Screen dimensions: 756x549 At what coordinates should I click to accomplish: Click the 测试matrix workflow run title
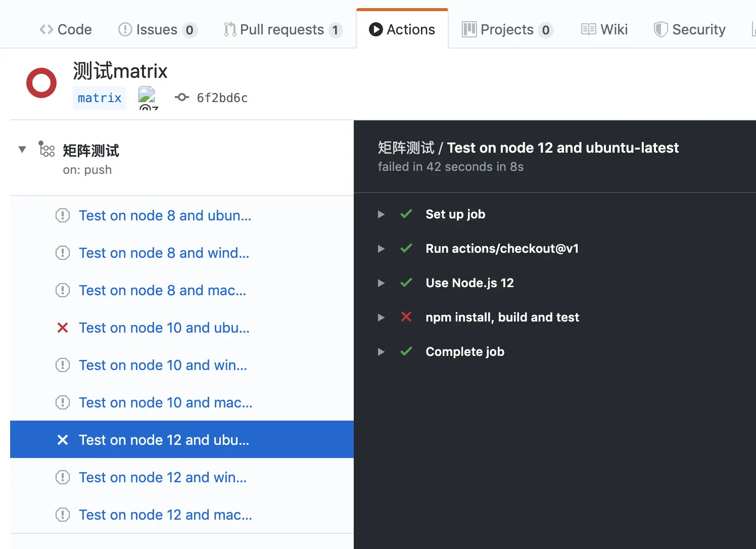(120, 71)
